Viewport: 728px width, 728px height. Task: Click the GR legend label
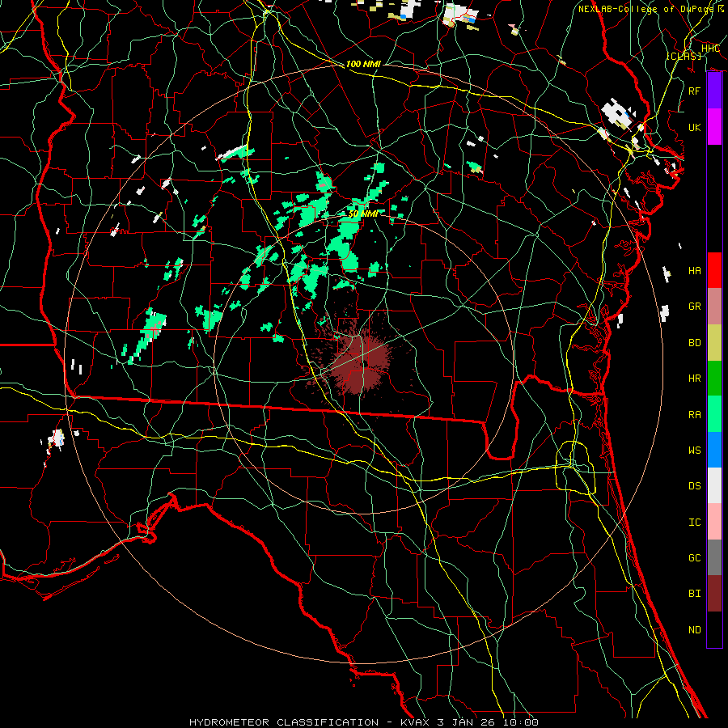pyautogui.click(x=694, y=307)
